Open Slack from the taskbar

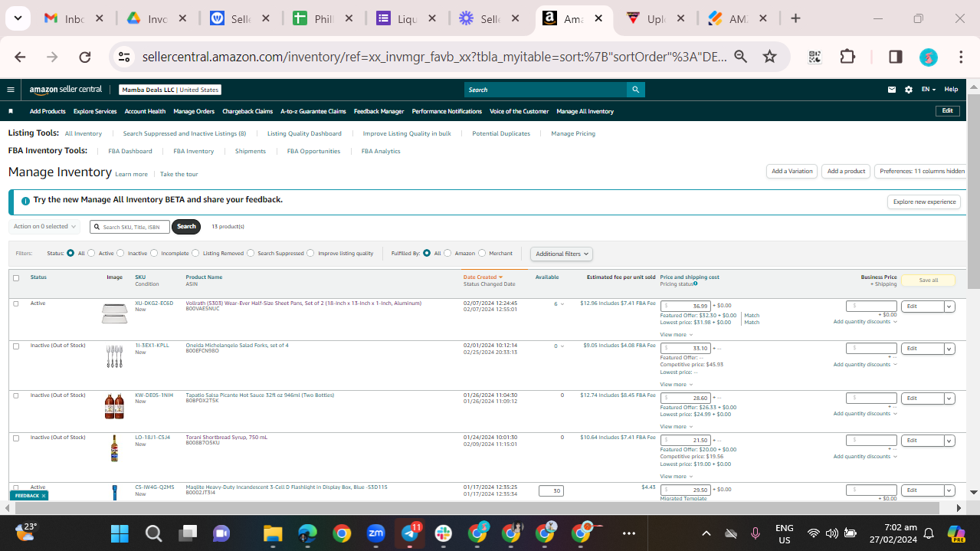[x=444, y=533]
